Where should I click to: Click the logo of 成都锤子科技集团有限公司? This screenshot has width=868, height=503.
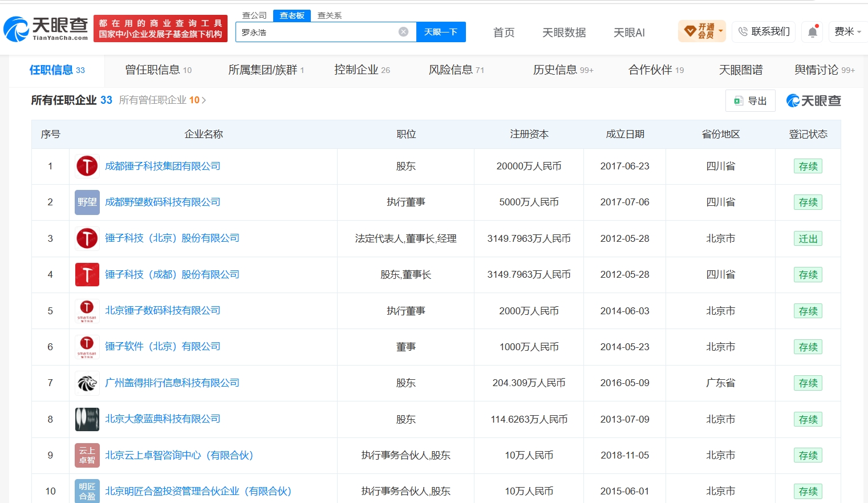[x=87, y=167]
